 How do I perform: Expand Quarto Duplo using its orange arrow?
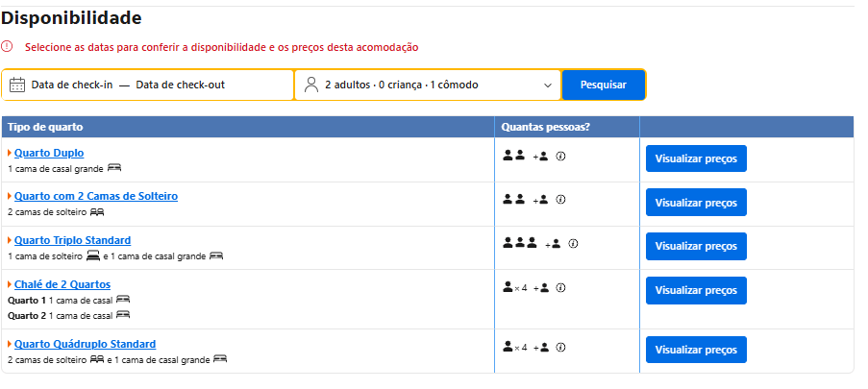coord(10,153)
